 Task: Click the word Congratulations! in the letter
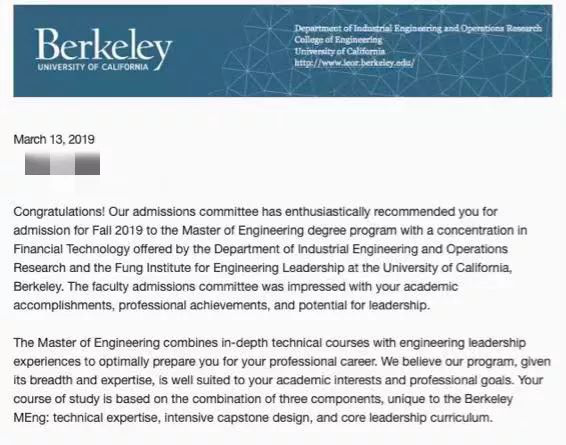tap(59, 211)
